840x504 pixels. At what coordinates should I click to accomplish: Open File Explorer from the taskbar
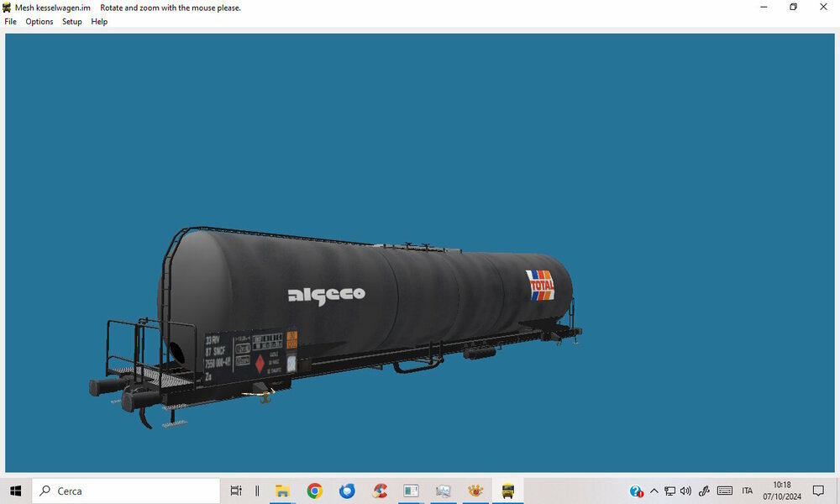(x=282, y=491)
